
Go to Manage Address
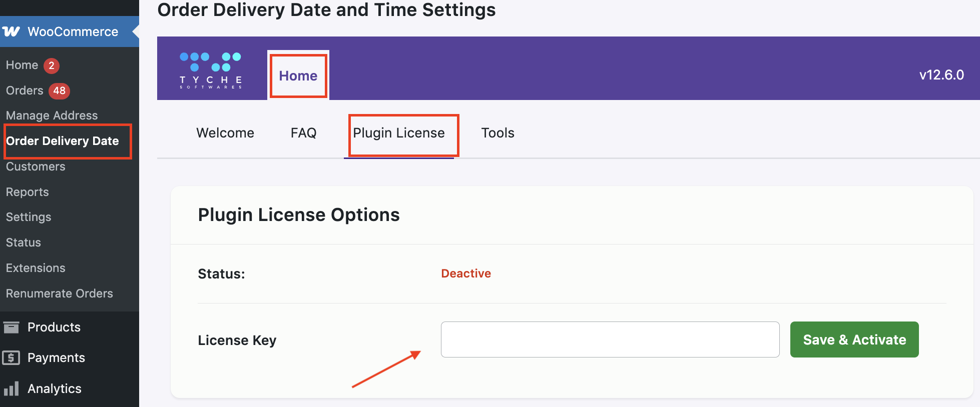click(52, 115)
